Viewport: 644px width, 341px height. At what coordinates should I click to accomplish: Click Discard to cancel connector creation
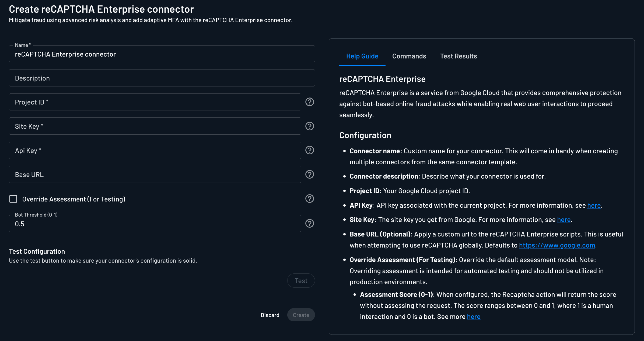[270, 315]
